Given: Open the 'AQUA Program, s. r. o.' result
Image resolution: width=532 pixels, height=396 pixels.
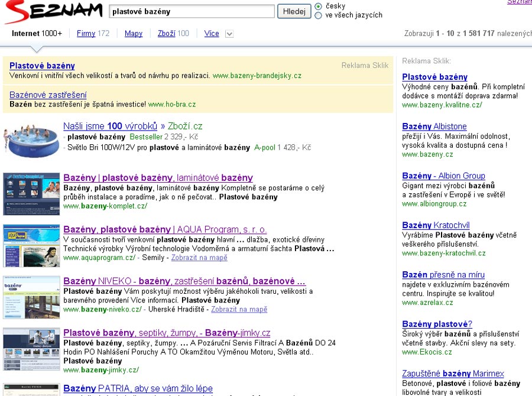Looking at the screenshot, I should [x=165, y=229].
